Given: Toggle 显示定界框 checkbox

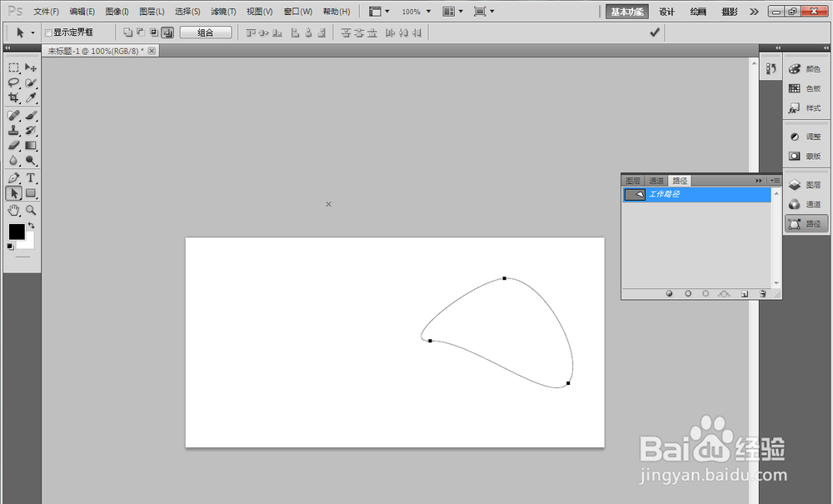Looking at the screenshot, I should point(48,33).
